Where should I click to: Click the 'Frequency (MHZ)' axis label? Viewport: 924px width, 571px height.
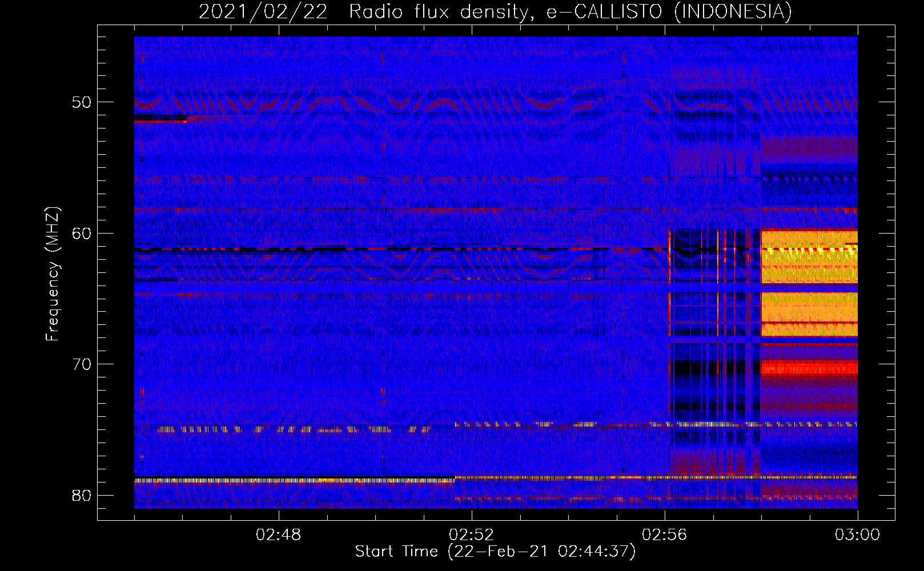[52, 274]
